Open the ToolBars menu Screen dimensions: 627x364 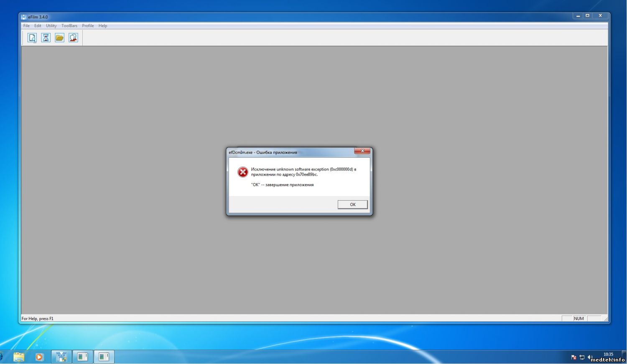coord(69,26)
